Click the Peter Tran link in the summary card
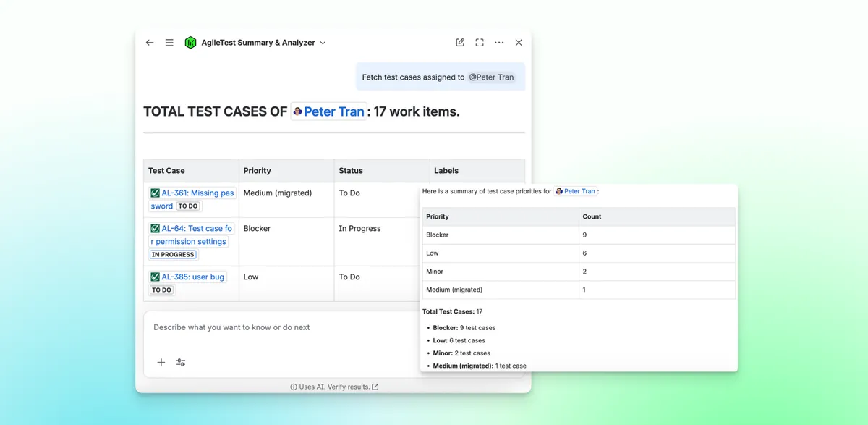Viewport: 868px width, 425px height. (575, 192)
